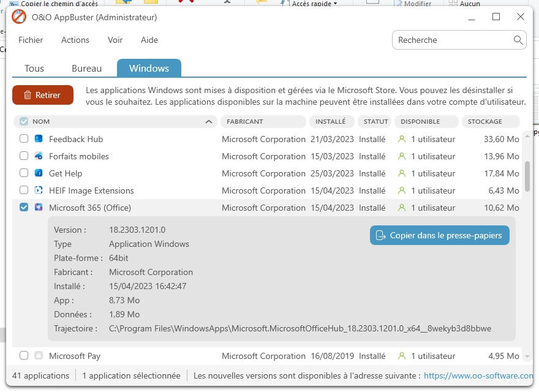
Task: Click Copier dans le presse-papiers button
Action: [440, 235]
